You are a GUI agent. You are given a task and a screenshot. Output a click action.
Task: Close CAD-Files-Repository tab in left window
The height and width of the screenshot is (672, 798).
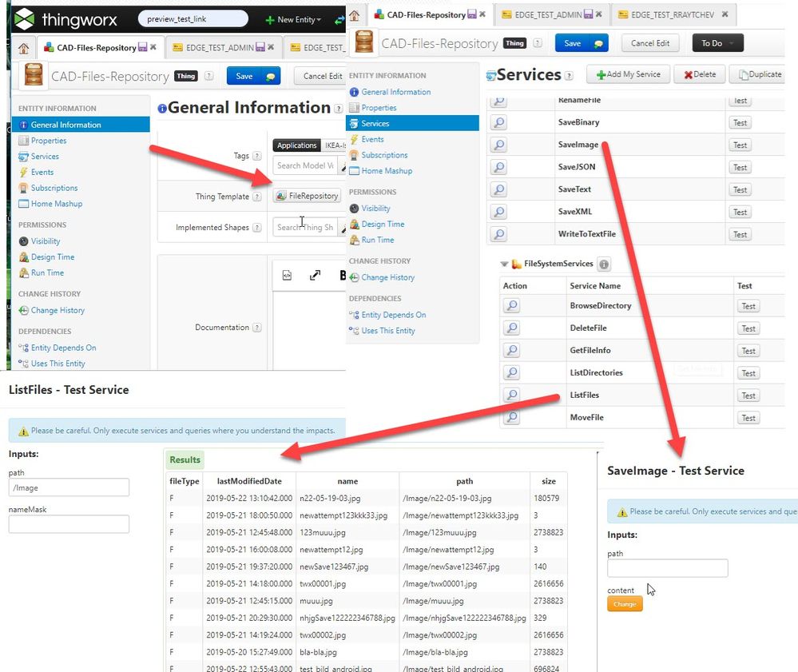point(153,47)
